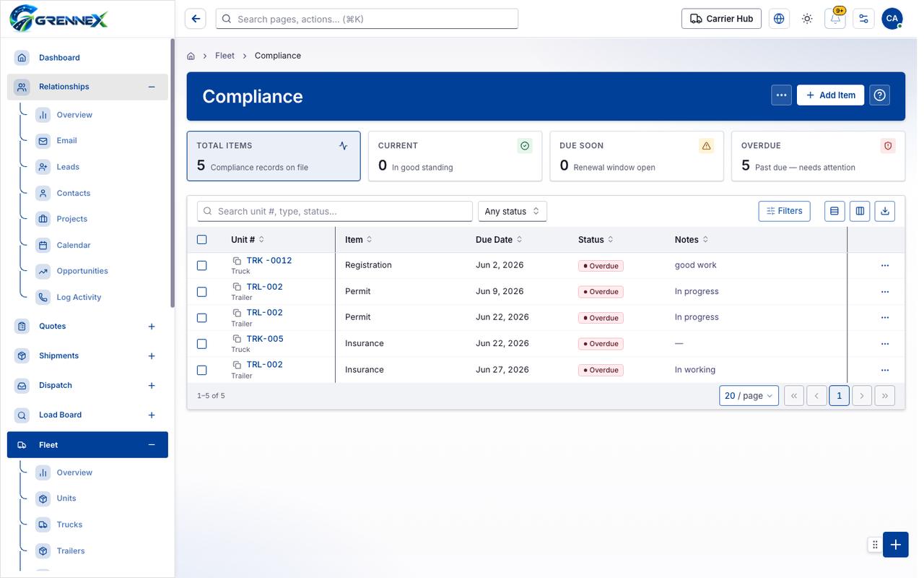Open the Filters button
Viewport: 924px width, 578px height.
pyautogui.click(x=784, y=211)
